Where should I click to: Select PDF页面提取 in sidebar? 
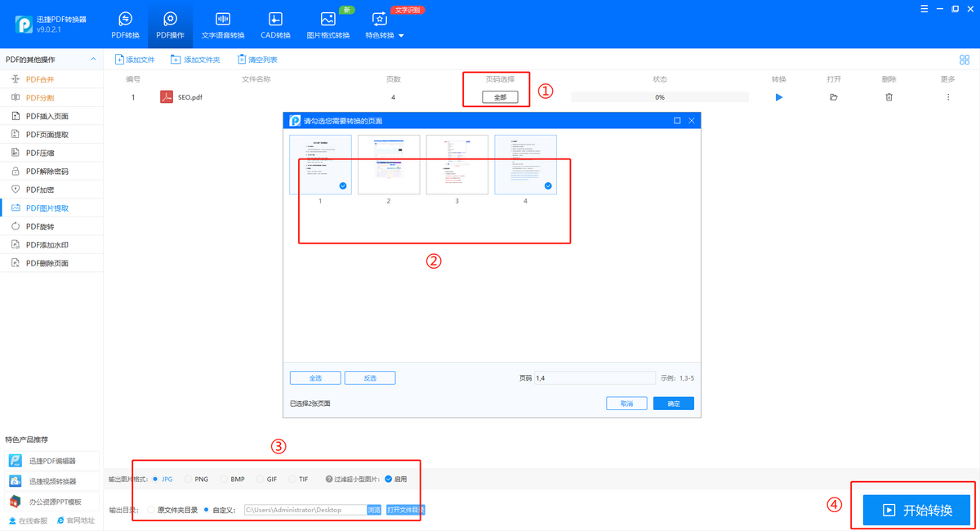[x=51, y=134]
